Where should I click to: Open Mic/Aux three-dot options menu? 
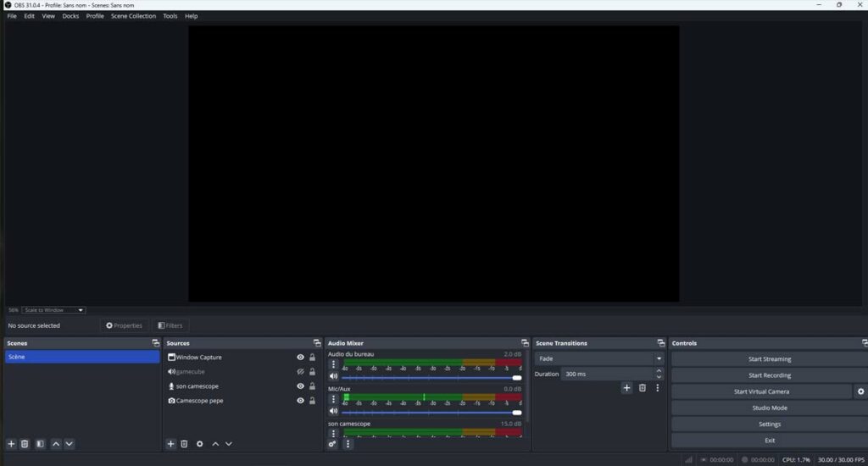point(333,399)
